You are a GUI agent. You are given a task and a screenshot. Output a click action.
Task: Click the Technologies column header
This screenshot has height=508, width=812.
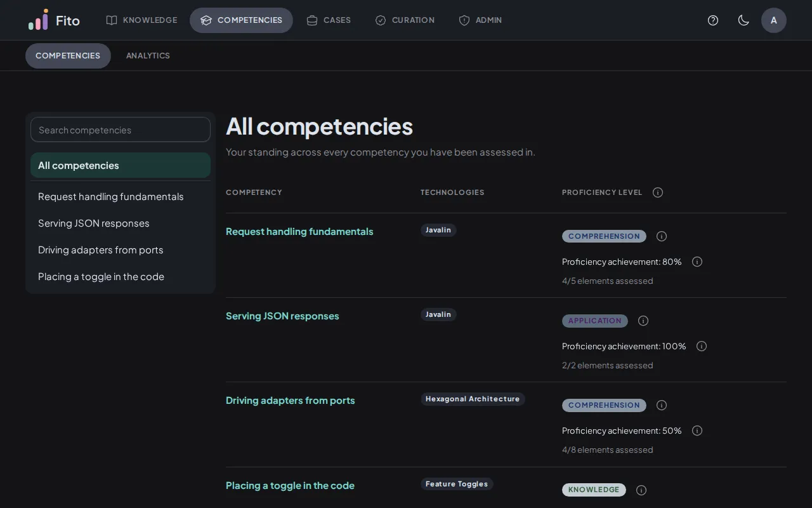click(452, 192)
